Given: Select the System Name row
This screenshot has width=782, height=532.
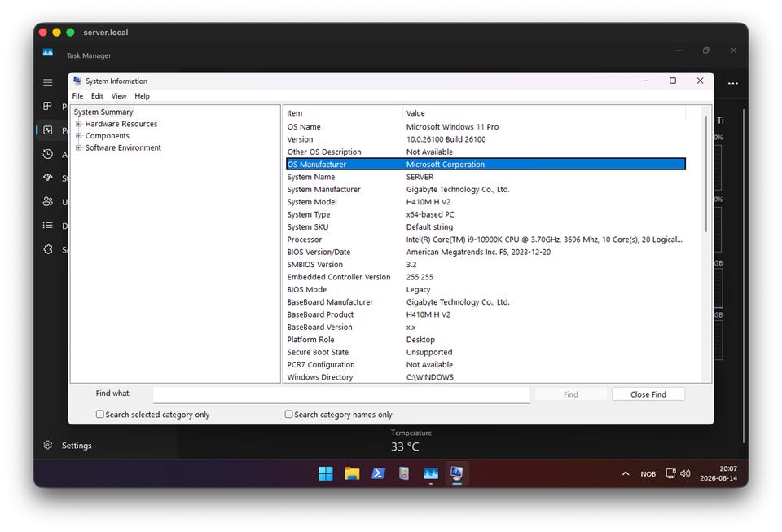Looking at the screenshot, I should pyautogui.click(x=485, y=177).
